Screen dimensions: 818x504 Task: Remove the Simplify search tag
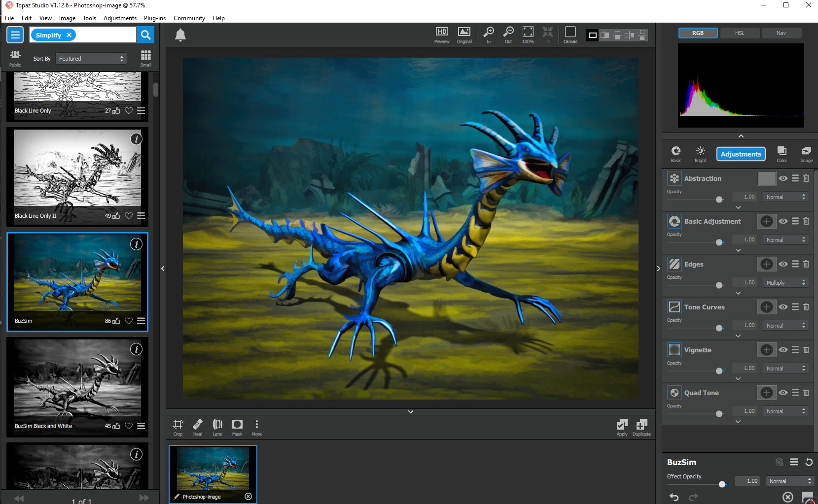coord(69,35)
